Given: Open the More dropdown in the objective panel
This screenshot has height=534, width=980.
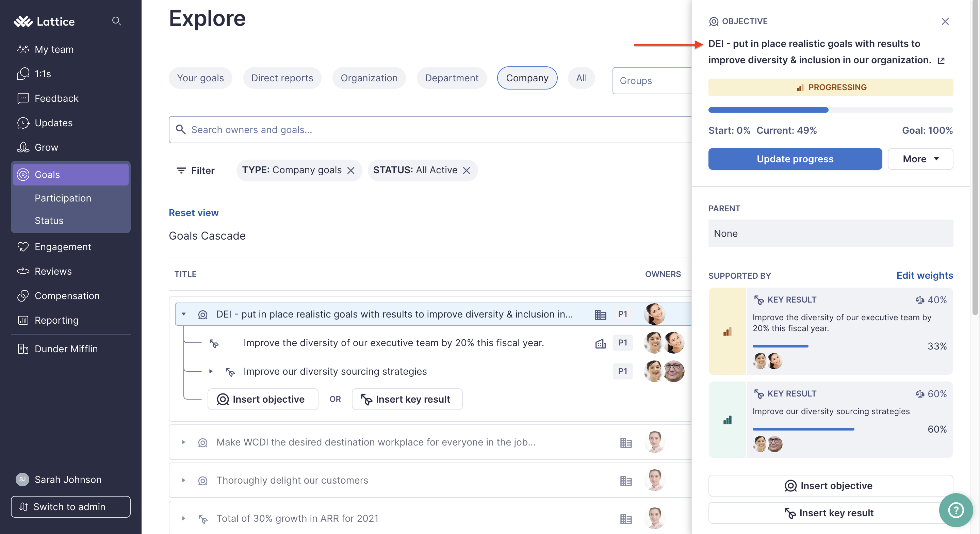Looking at the screenshot, I should pos(920,159).
